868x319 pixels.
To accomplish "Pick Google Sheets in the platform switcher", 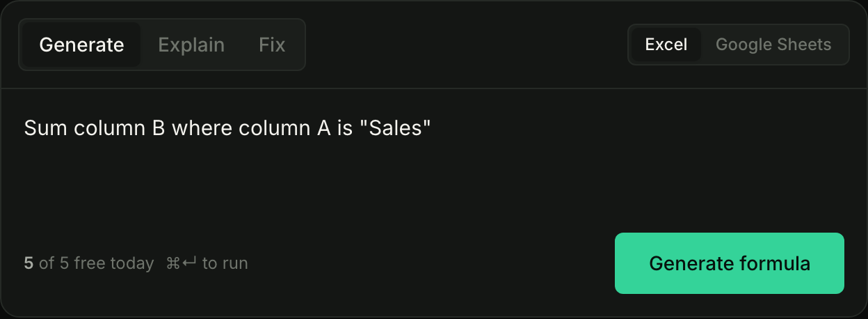I will point(773,45).
